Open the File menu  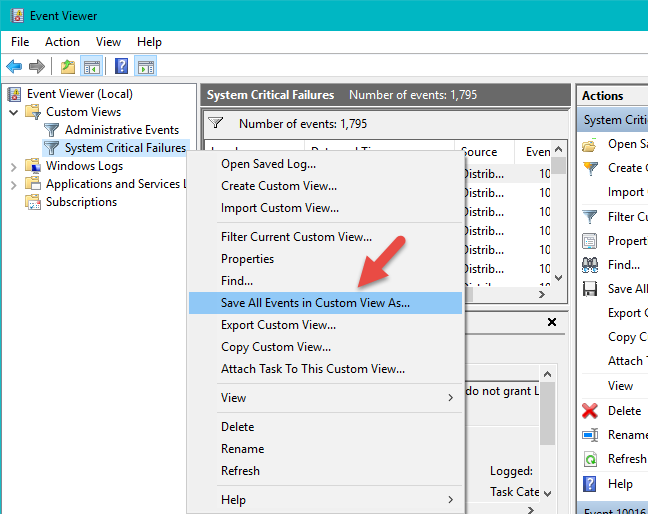[x=20, y=42]
